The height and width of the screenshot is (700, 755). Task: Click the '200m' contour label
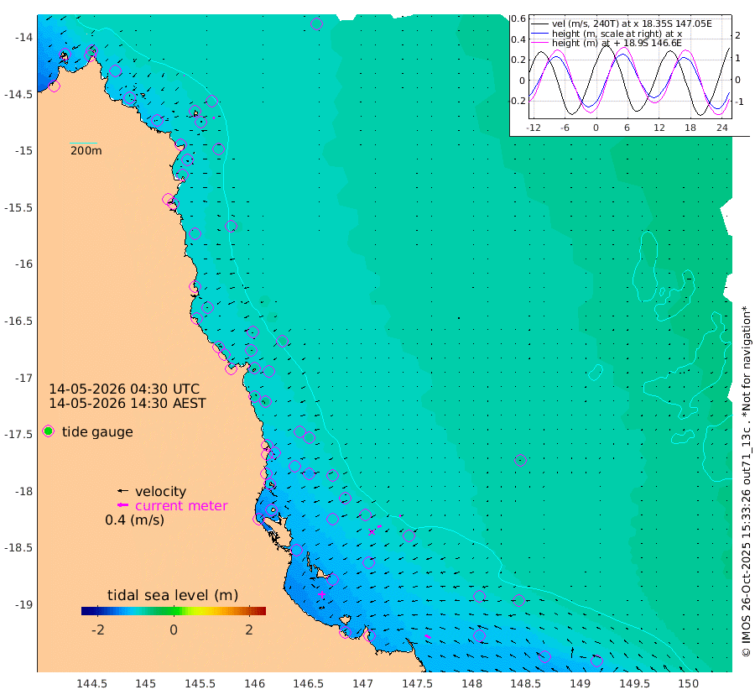point(86,151)
